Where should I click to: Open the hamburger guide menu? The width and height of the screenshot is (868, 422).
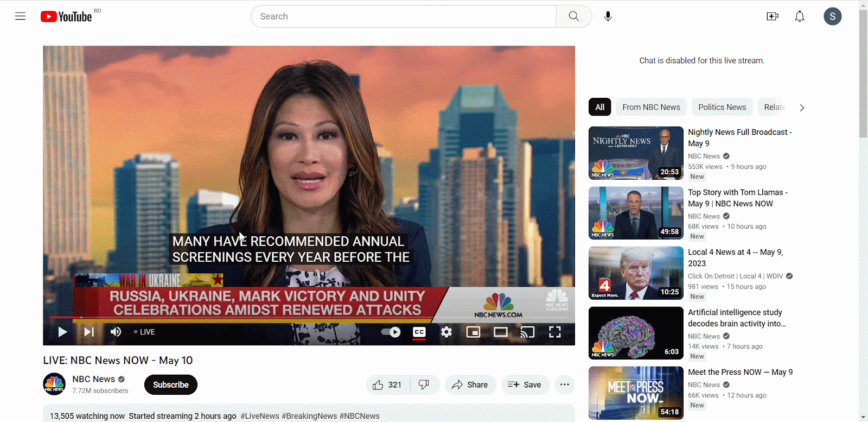tap(20, 16)
